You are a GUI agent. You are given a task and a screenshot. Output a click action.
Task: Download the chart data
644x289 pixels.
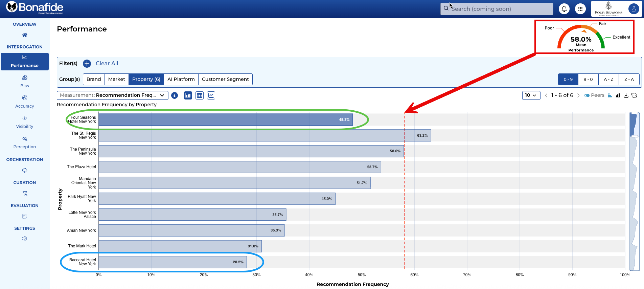626,95
